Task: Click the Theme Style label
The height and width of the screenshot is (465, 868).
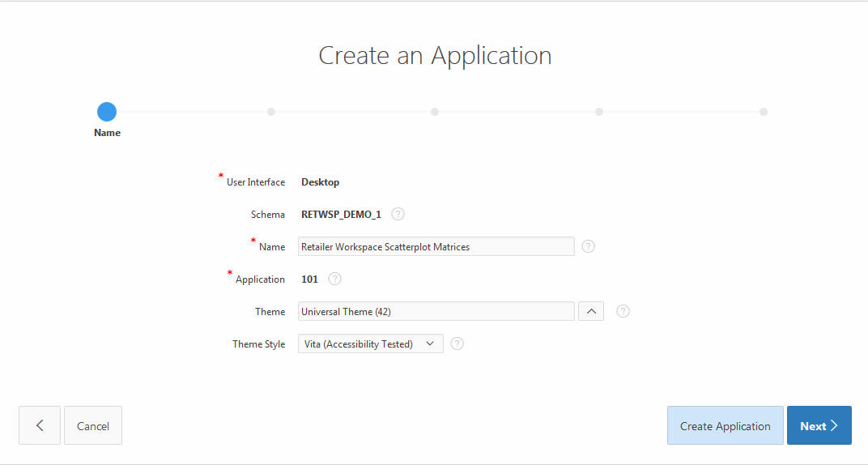Action: click(258, 343)
